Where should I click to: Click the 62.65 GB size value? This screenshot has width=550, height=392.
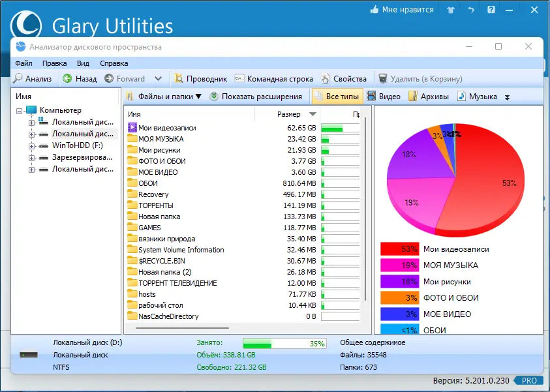301,128
